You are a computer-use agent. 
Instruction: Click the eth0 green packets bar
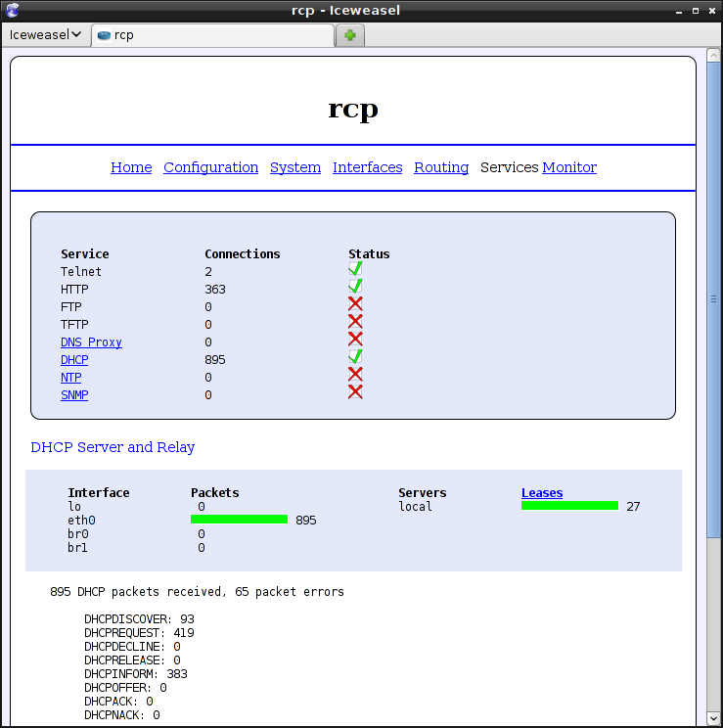click(239, 520)
